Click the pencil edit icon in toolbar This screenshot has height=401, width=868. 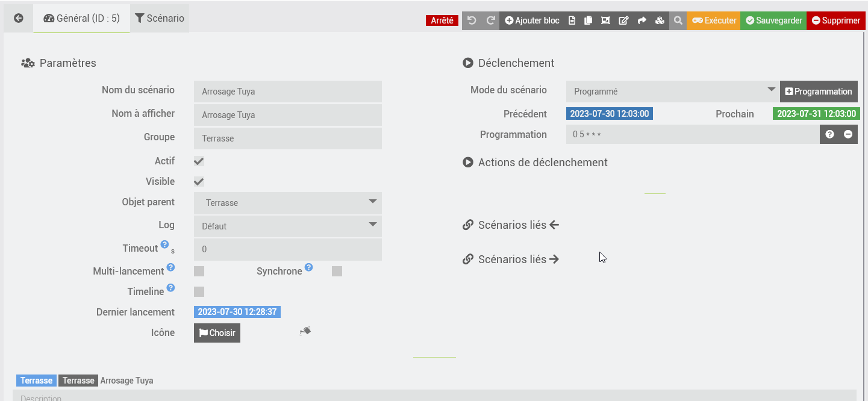tap(624, 20)
